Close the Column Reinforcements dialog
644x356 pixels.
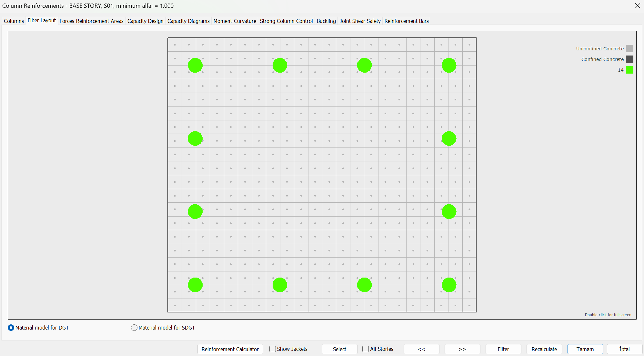638,6
